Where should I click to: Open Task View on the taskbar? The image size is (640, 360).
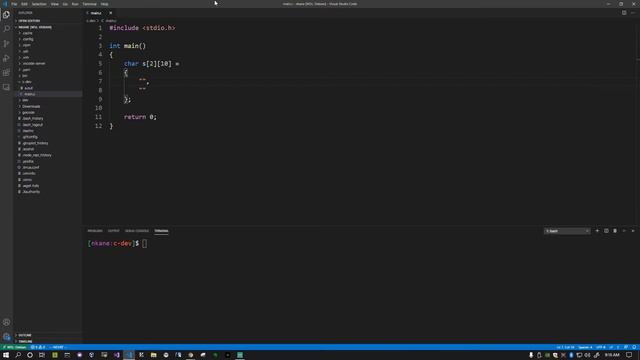click(42, 355)
